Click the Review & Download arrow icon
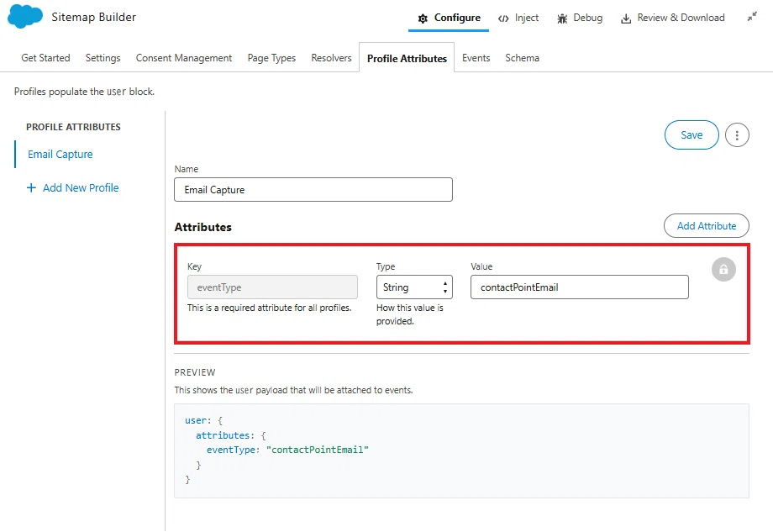773x532 pixels. (626, 18)
